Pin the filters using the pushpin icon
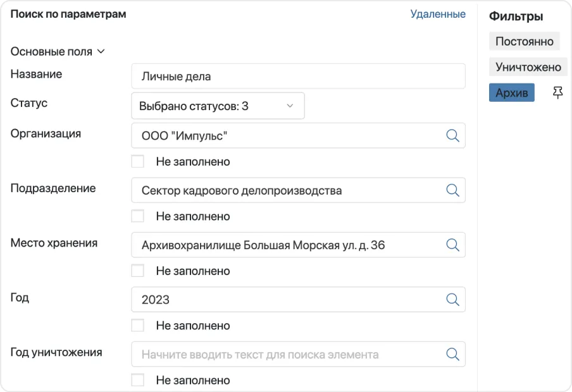This screenshot has height=392, width=572. click(x=557, y=94)
